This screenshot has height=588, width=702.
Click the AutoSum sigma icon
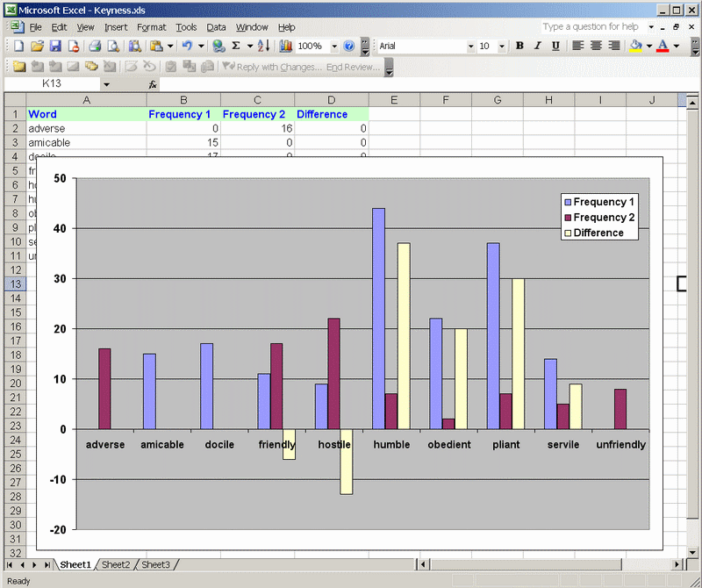[x=236, y=46]
